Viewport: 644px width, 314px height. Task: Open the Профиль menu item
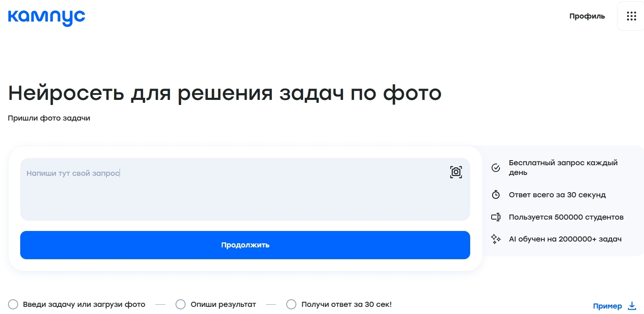click(587, 16)
